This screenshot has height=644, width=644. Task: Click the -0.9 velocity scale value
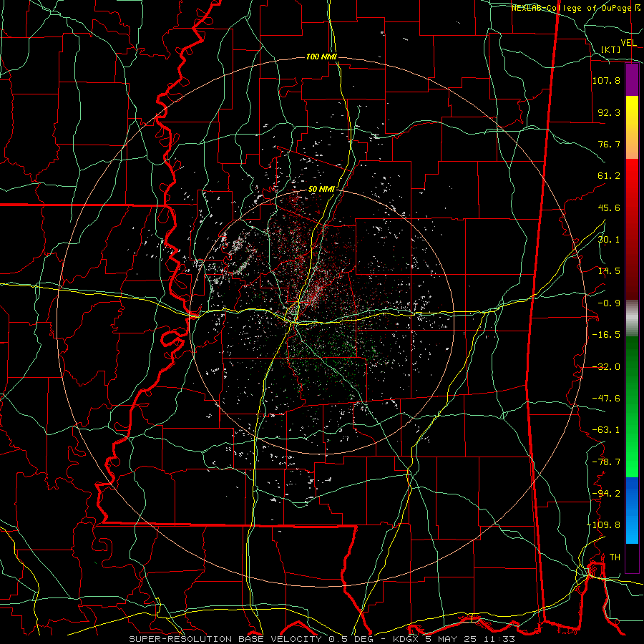pos(609,303)
